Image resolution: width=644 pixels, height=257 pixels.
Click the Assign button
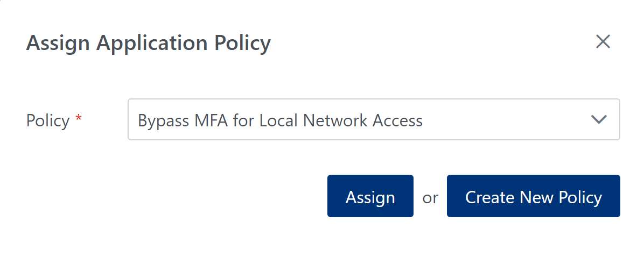[370, 196]
